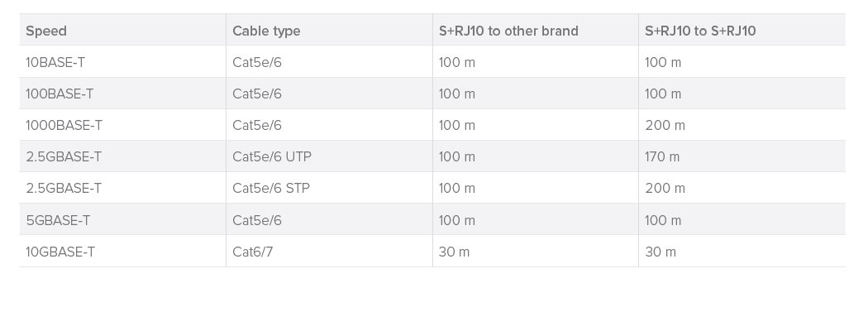
Task: Click 100 m other brand for 100BASE-T
Action: pyautogui.click(x=456, y=94)
